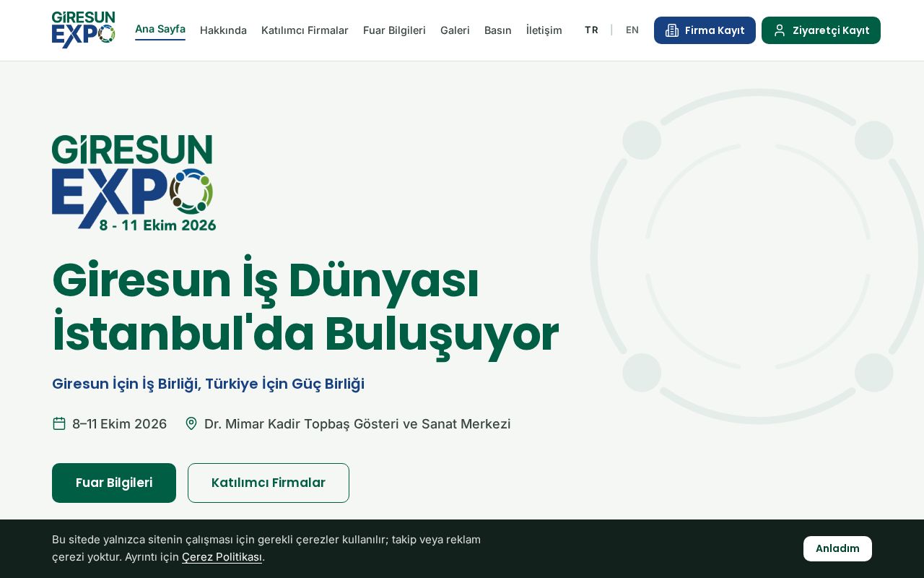Click the Ziyaretçi Kayıt button

[x=821, y=30]
